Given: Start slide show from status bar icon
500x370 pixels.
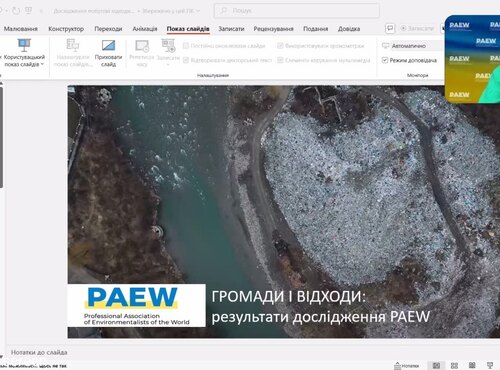Looking at the screenshot, I should tap(490, 365).
